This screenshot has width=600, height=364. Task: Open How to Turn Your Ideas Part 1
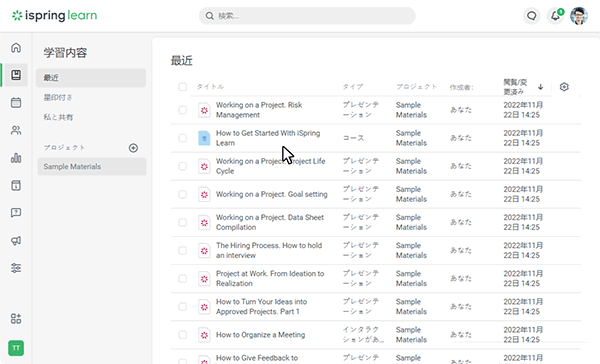261,307
